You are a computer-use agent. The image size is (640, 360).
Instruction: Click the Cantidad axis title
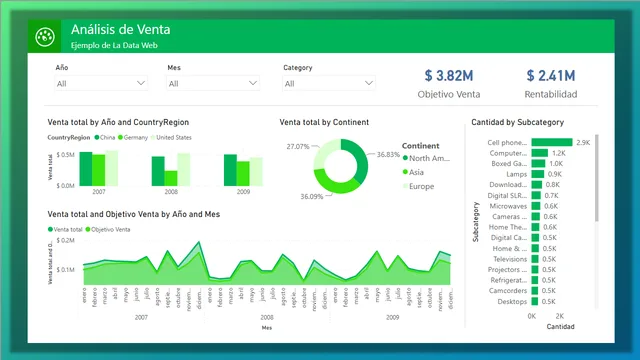click(560, 327)
